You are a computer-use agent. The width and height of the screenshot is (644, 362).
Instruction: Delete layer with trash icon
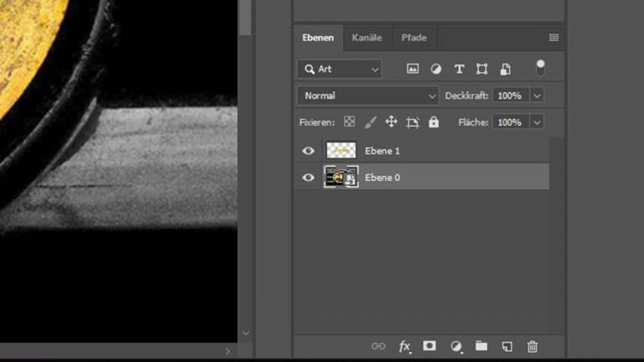click(x=532, y=346)
